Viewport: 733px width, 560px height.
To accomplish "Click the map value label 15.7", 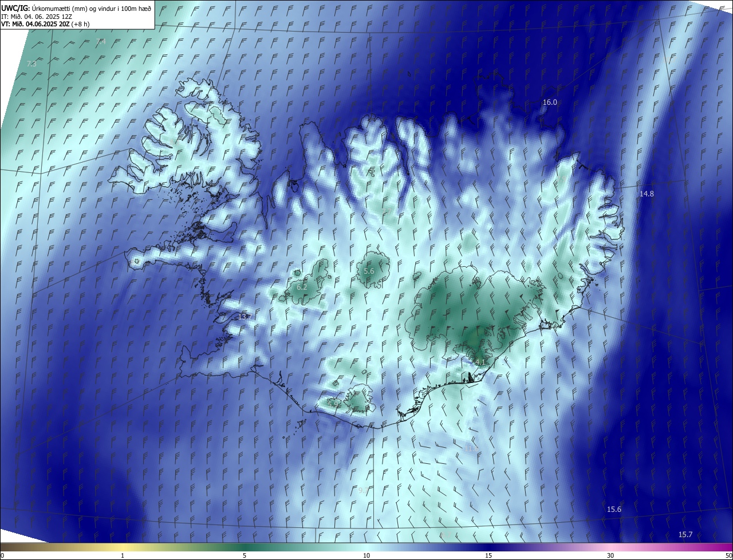I will click(x=685, y=534).
